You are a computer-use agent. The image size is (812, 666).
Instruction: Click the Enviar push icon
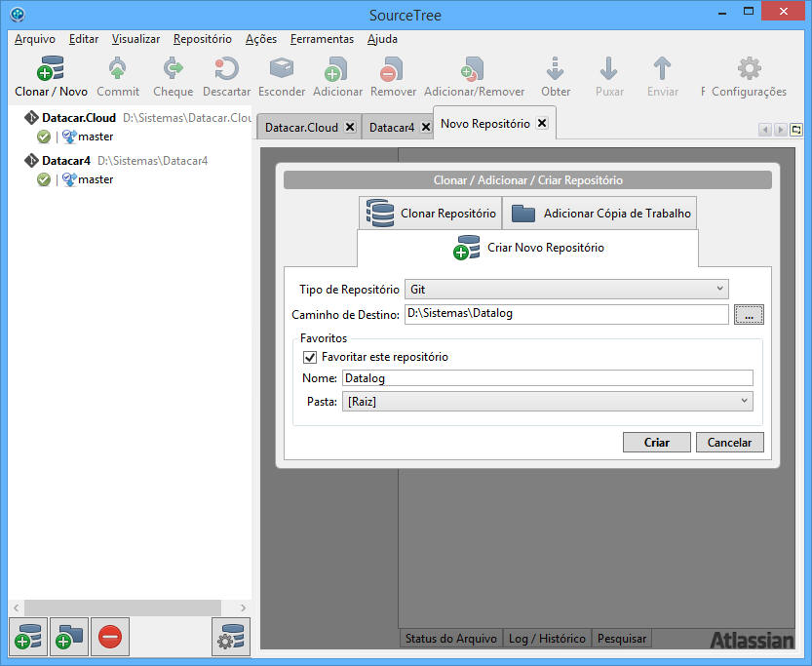coord(662,68)
